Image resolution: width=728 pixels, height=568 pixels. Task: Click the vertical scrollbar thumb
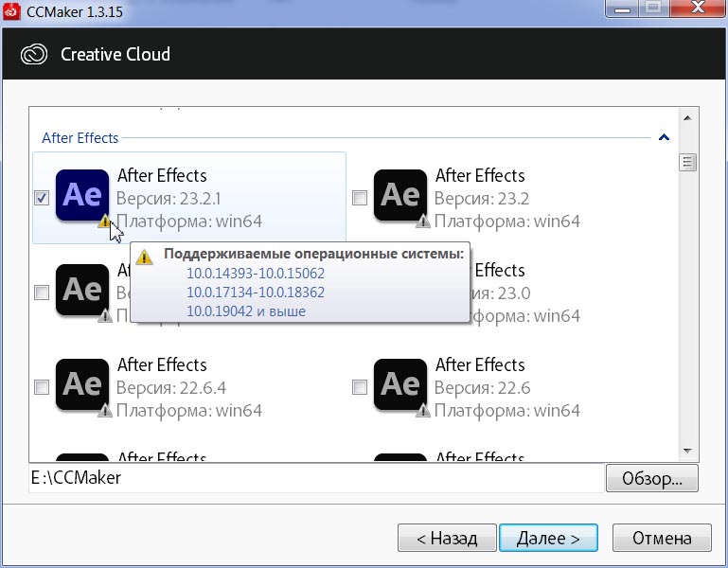(687, 163)
